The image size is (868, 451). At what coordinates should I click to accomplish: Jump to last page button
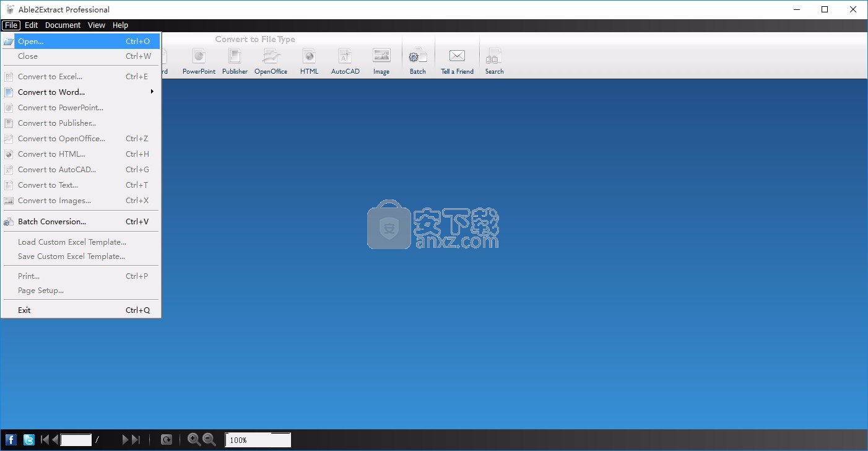[136, 440]
